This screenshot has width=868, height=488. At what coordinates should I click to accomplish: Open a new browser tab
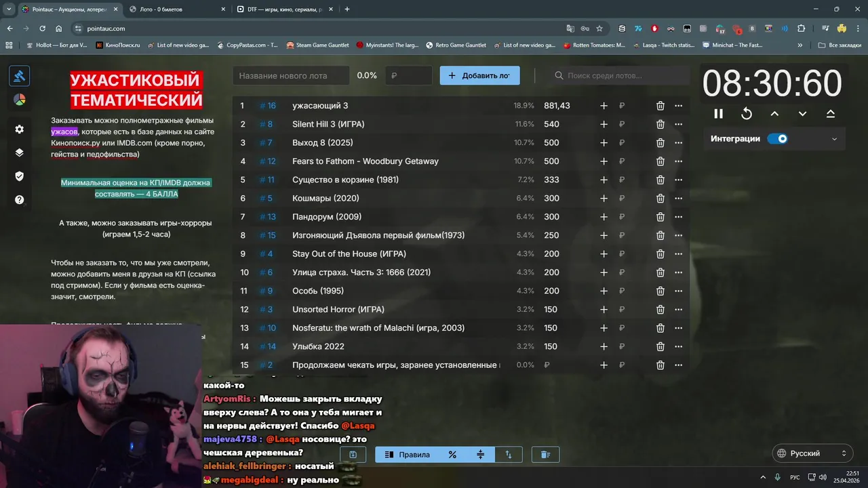coord(347,9)
